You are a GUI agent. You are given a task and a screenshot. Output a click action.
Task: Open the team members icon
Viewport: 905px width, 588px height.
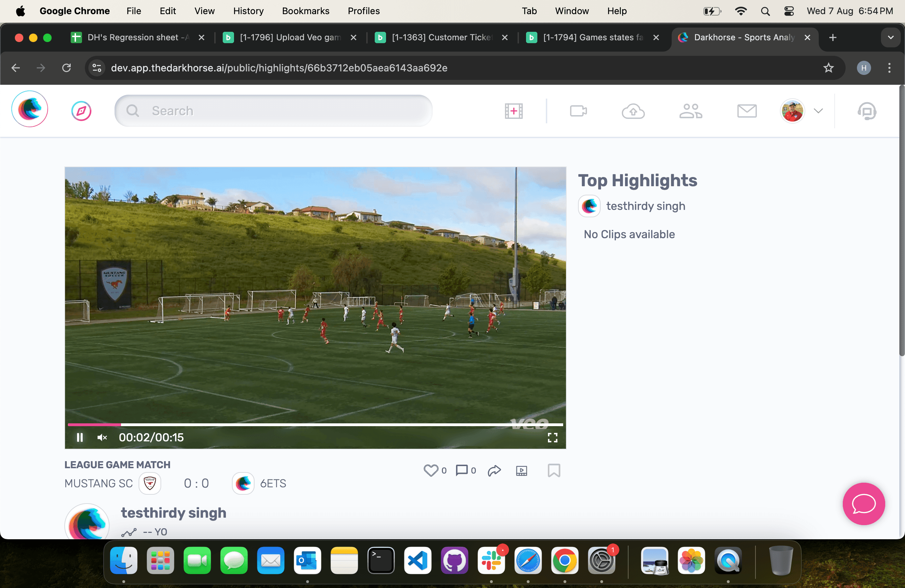(x=690, y=111)
